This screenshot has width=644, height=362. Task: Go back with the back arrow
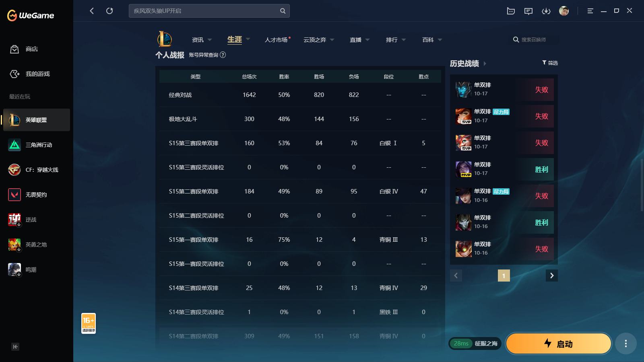pos(92,11)
